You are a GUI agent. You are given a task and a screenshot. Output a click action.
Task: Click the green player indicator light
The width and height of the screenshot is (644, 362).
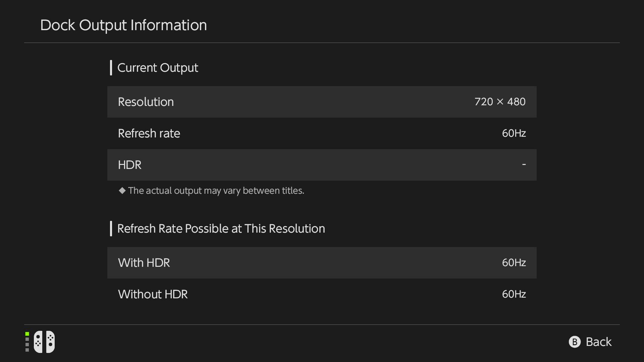tap(27, 334)
